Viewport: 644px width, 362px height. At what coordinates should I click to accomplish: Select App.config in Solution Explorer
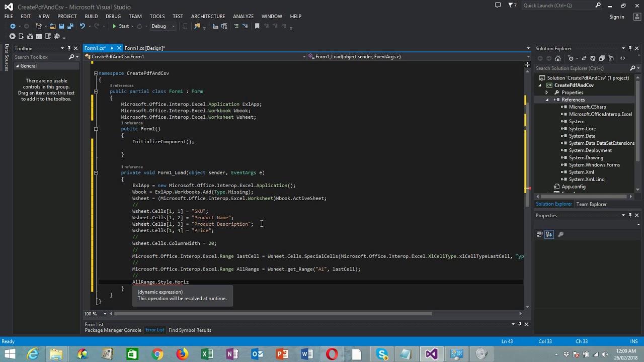pyautogui.click(x=573, y=187)
